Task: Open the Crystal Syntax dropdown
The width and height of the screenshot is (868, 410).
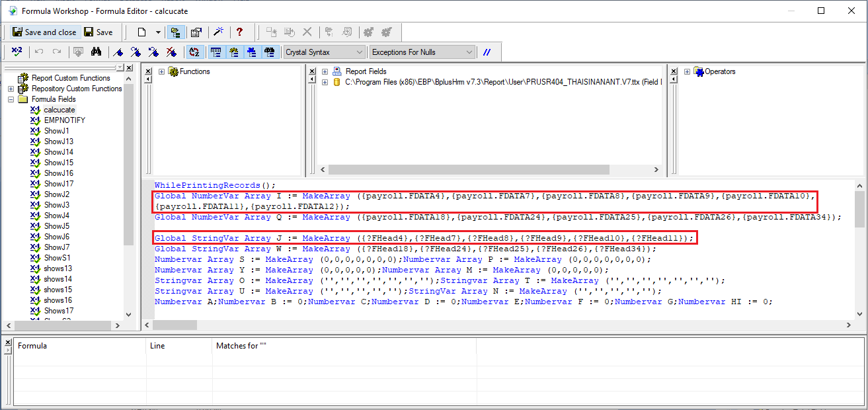Action: [x=324, y=52]
